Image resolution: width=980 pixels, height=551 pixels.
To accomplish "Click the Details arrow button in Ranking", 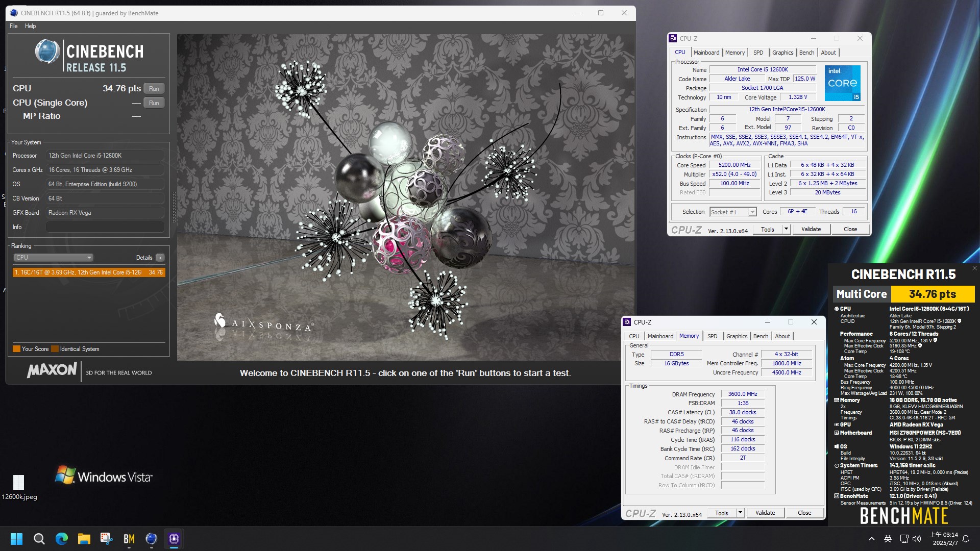I will point(160,258).
